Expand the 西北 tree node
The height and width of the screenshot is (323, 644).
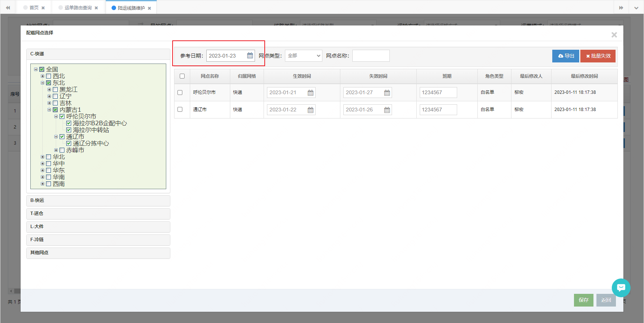click(42, 76)
